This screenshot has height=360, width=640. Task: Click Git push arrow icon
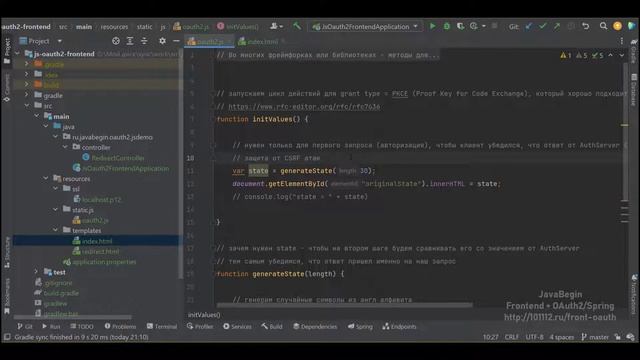click(x=557, y=27)
